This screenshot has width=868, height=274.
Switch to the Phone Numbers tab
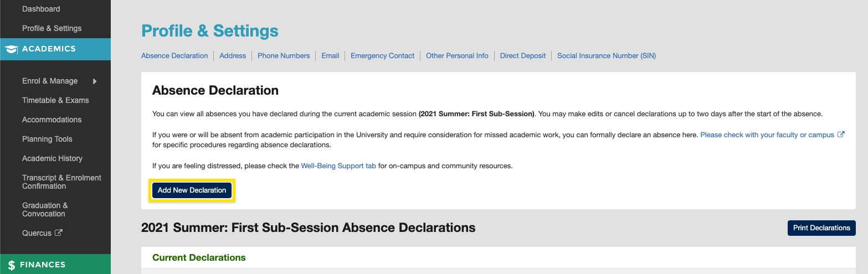(284, 56)
